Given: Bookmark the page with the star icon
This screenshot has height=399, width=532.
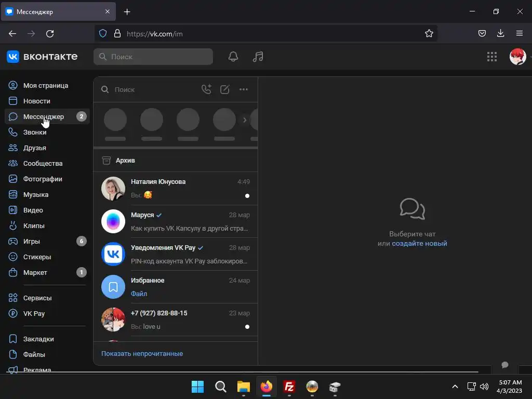Looking at the screenshot, I should (429, 34).
